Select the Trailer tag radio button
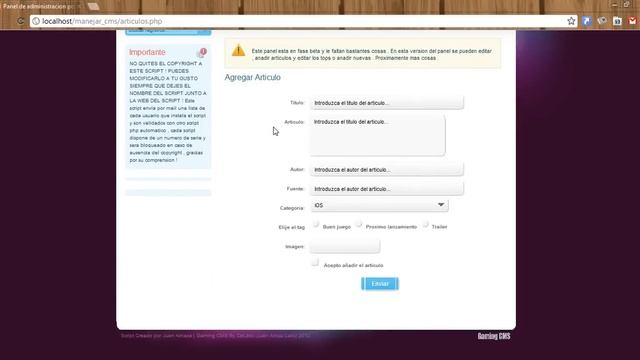Viewport: 640px width, 360px height. pos(425,224)
